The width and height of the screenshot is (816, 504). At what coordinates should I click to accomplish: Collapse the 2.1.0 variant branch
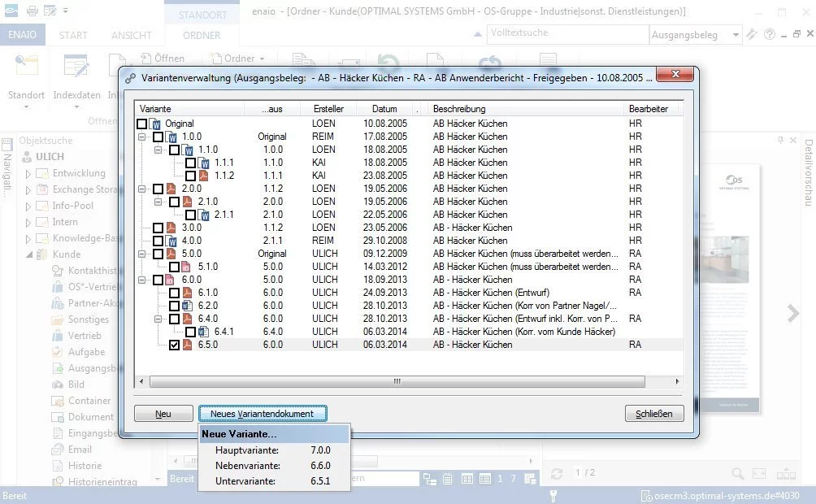[158, 202]
